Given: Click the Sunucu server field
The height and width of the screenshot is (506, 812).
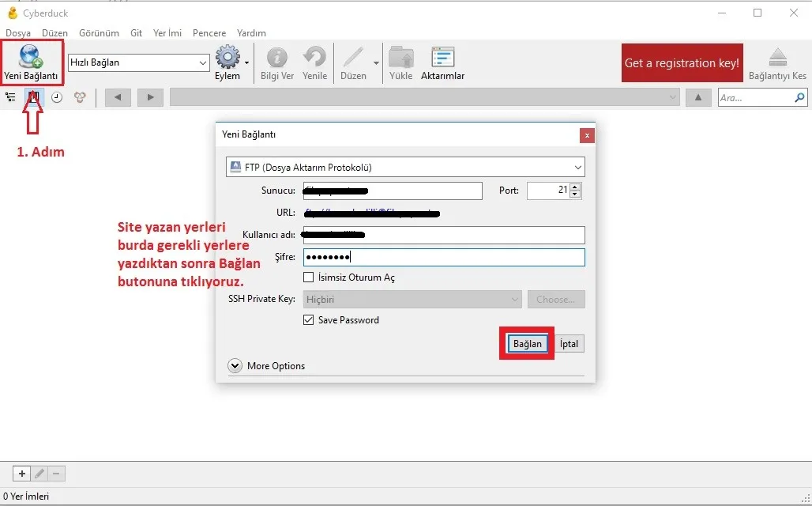Looking at the screenshot, I should pyautogui.click(x=393, y=191).
